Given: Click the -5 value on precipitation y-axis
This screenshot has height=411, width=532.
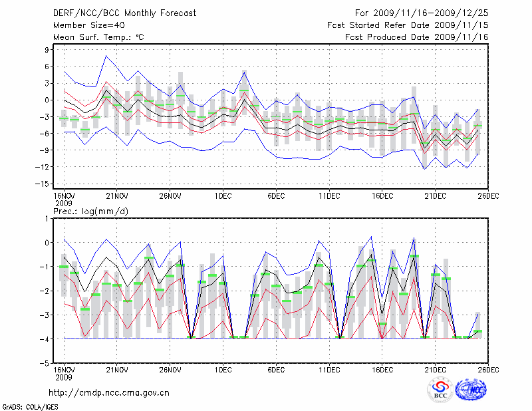Looking at the screenshot, I should coord(47,364).
